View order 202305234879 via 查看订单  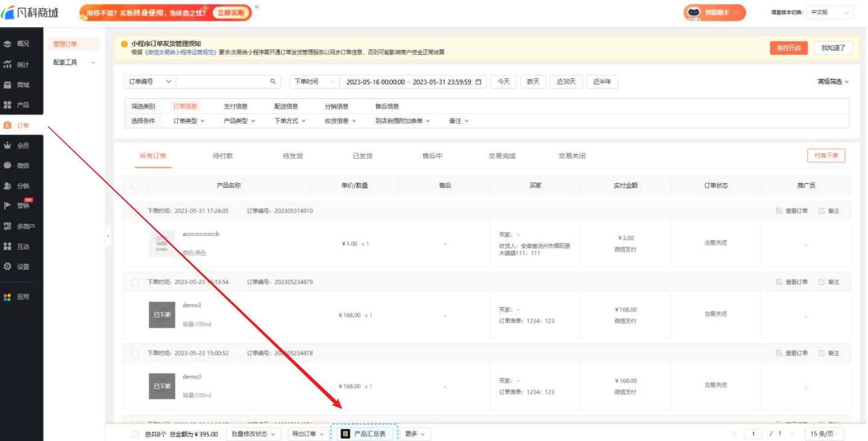coord(792,282)
